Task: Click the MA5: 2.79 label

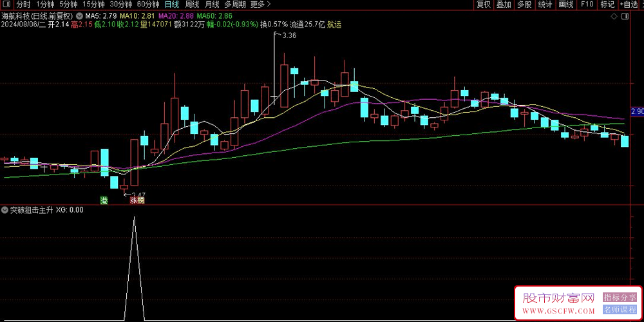Action: pyautogui.click(x=100, y=16)
